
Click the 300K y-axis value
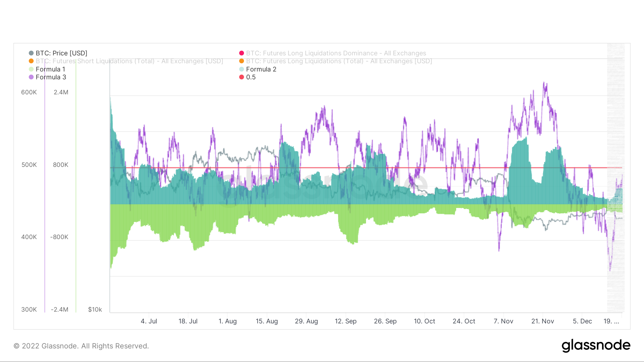[x=29, y=309]
